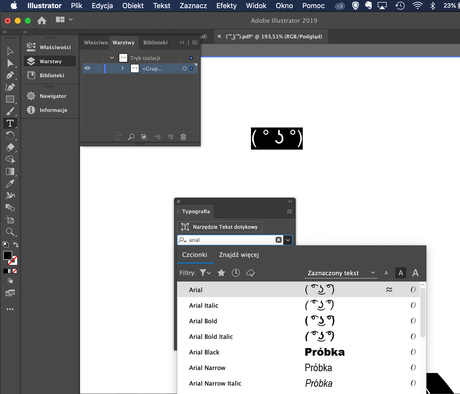
Task: Select the Paintbrush tool
Action: coord(10,111)
